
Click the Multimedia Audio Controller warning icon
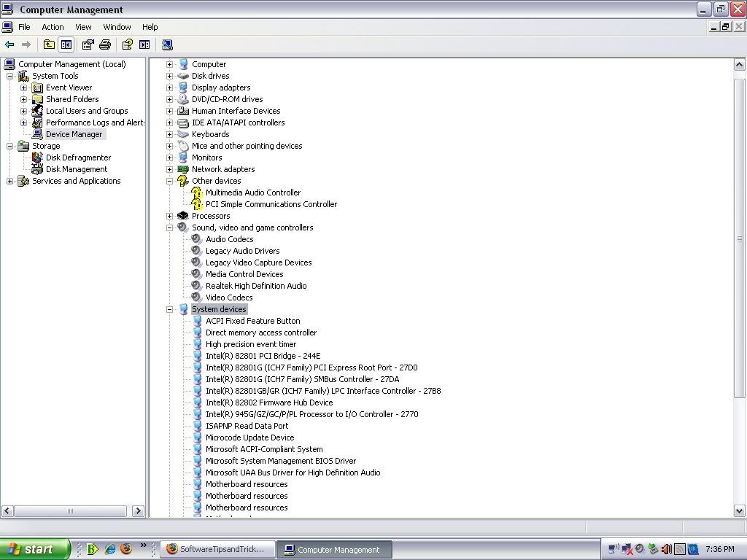click(x=196, y=192)
